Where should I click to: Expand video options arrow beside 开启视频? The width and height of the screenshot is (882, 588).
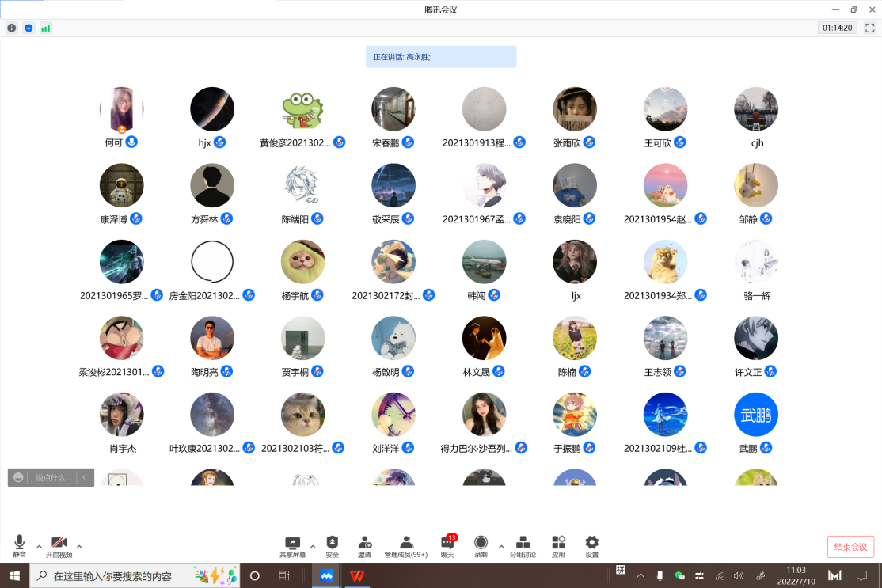pos(79,546)
